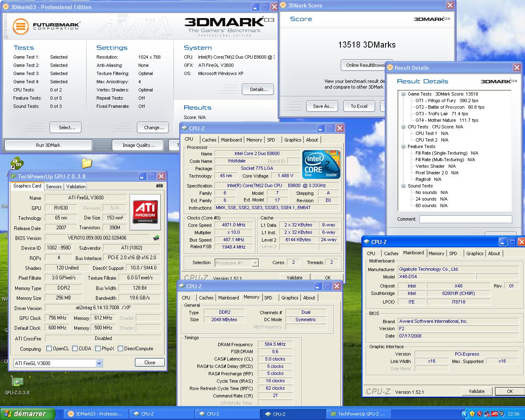The image size is (525, 420).
Task: Click the Comment input field
Action: pyautogui.click(x=466, y=219)
